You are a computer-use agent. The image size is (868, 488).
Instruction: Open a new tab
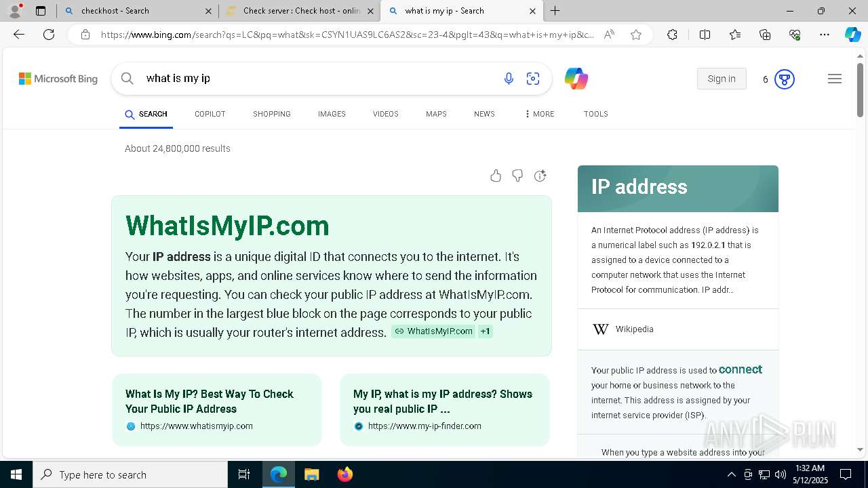(x=555, y=11)
